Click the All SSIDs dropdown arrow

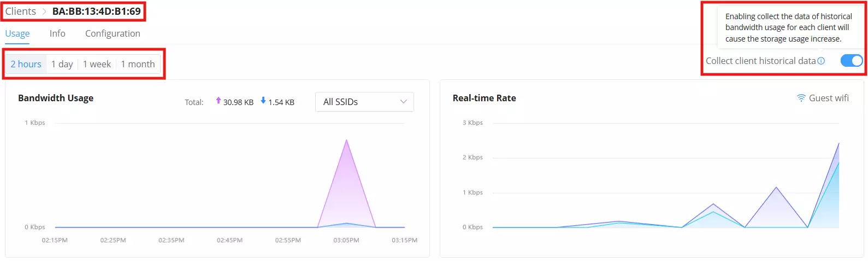click(x=404, y=102)
